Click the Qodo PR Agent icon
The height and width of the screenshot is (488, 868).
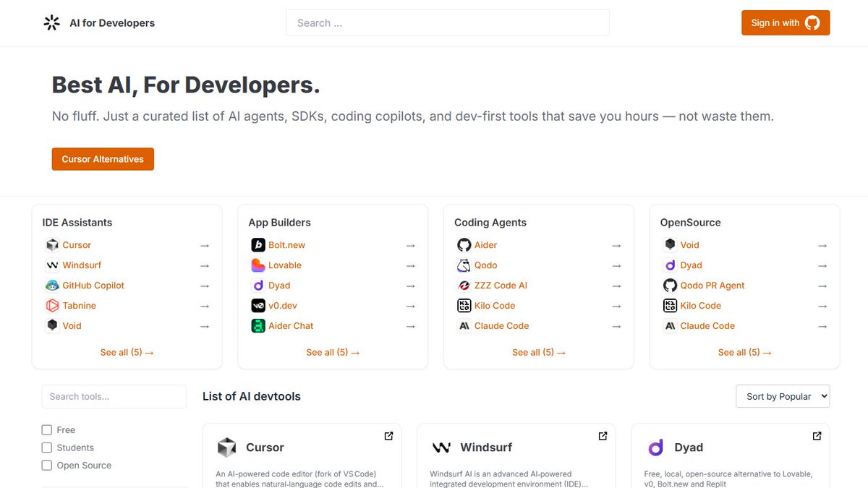point(671,286)
